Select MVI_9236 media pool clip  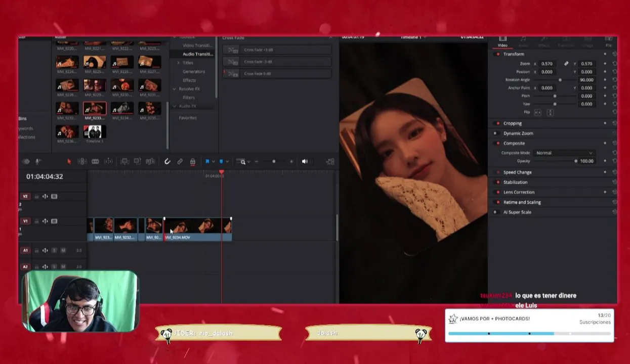pyautogui.click(x=67, y=134)
